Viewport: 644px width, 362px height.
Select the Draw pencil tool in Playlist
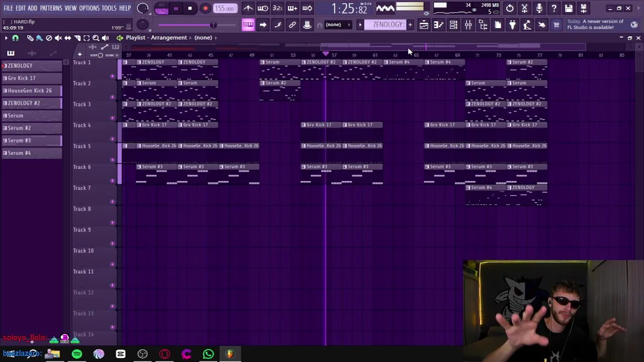(x=30, y=38)
